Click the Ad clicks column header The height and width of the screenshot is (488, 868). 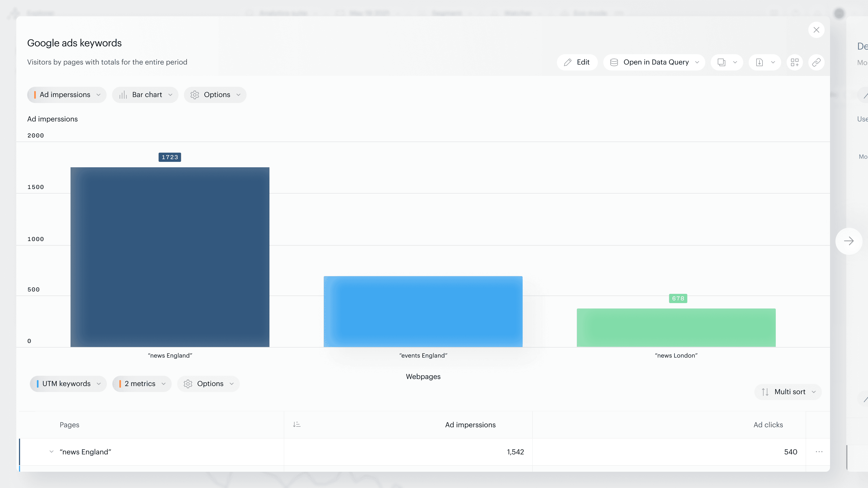pyautogui.click(x=768, y=425)
